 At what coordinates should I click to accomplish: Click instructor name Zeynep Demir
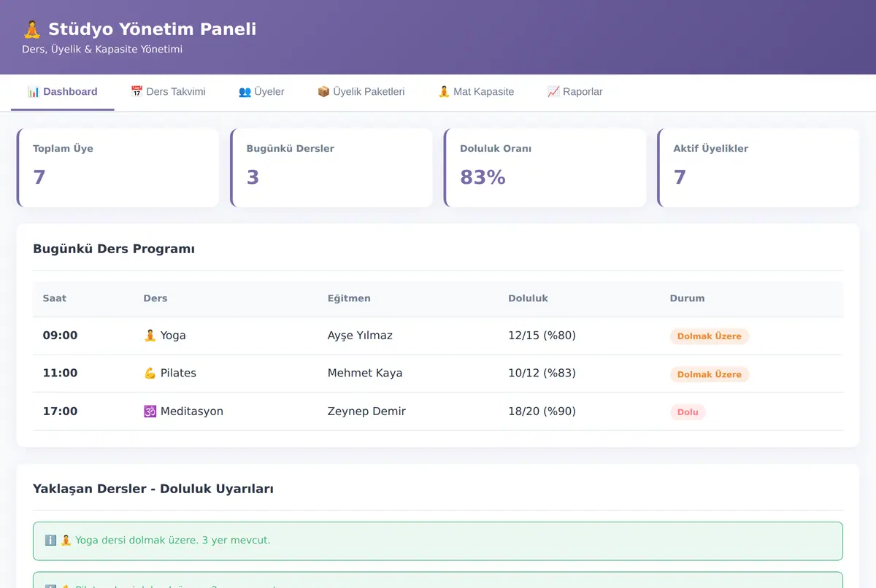tap(366, 411)
